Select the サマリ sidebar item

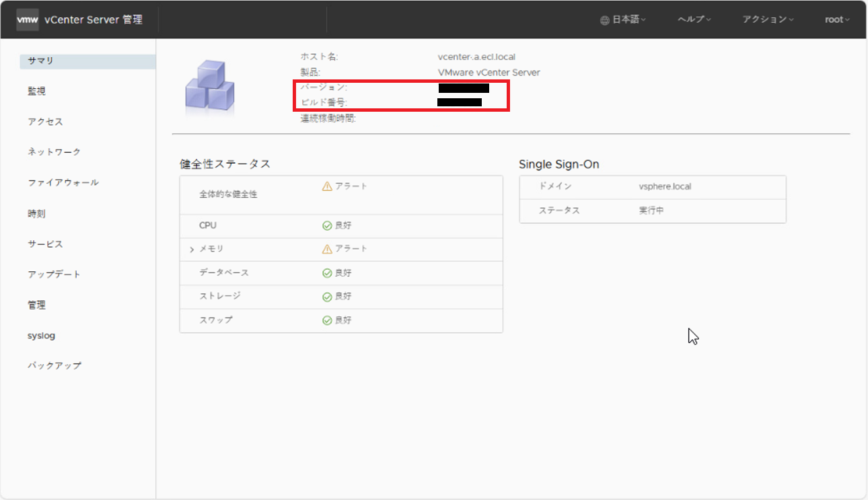[41, 61]
